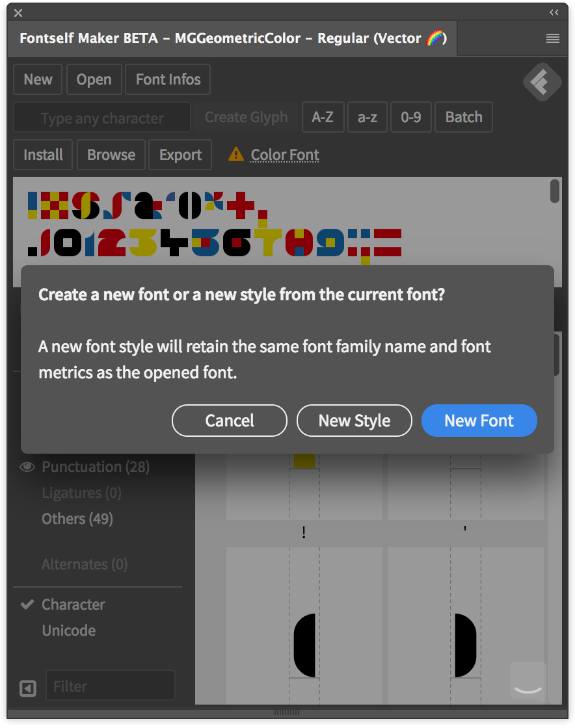Switch glyph labels to Character
The height and width of the screenshot is (728, 575).
click(74, 604)
